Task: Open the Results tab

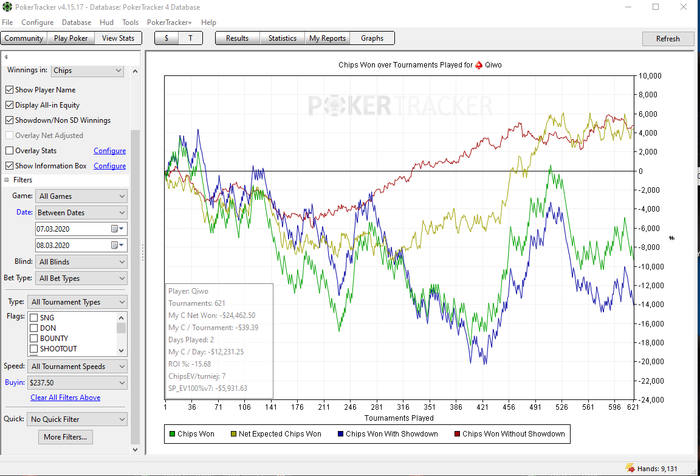Action: pos(238,38)
